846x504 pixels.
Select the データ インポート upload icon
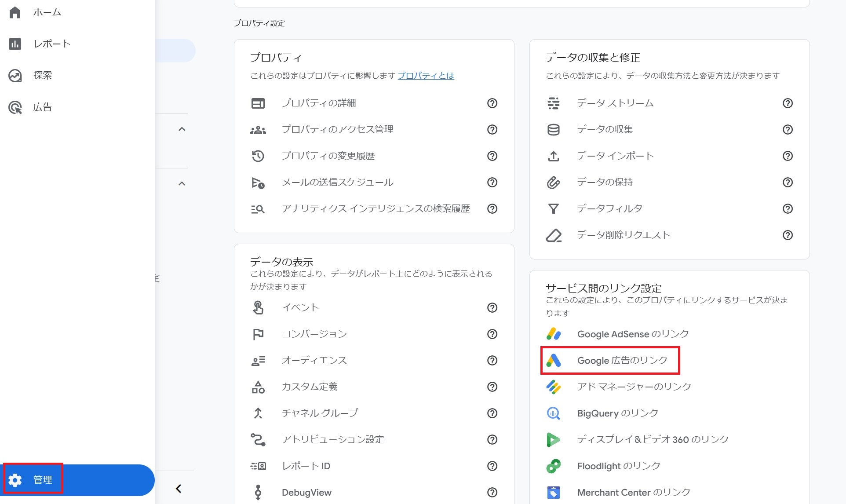[554, 156]
